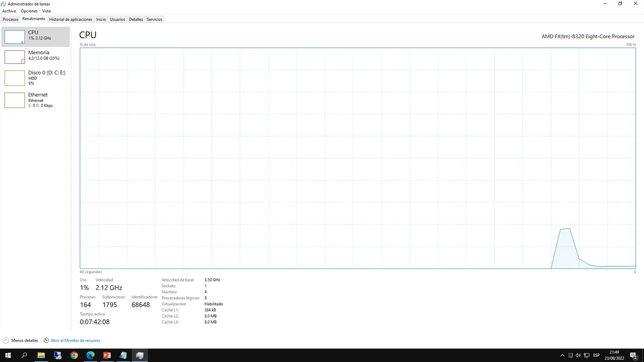Open File Explorer from taskbar

[x=41, y=355]
